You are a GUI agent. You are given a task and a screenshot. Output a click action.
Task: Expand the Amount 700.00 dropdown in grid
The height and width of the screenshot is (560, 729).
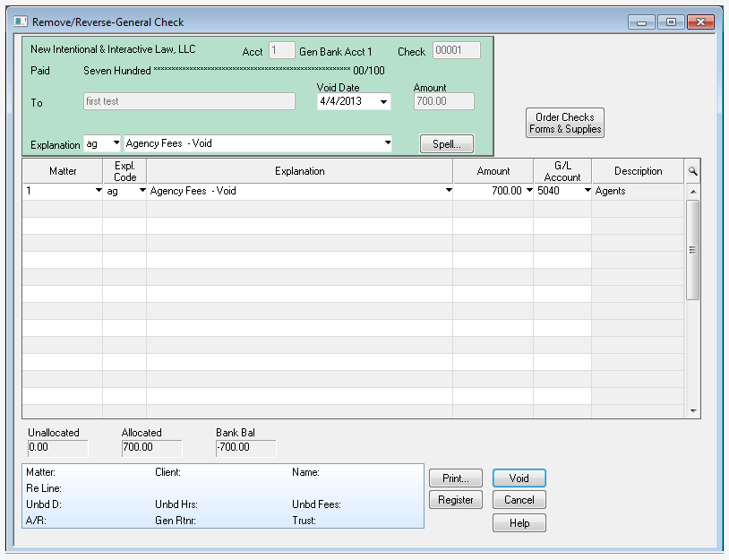point(528,191)
